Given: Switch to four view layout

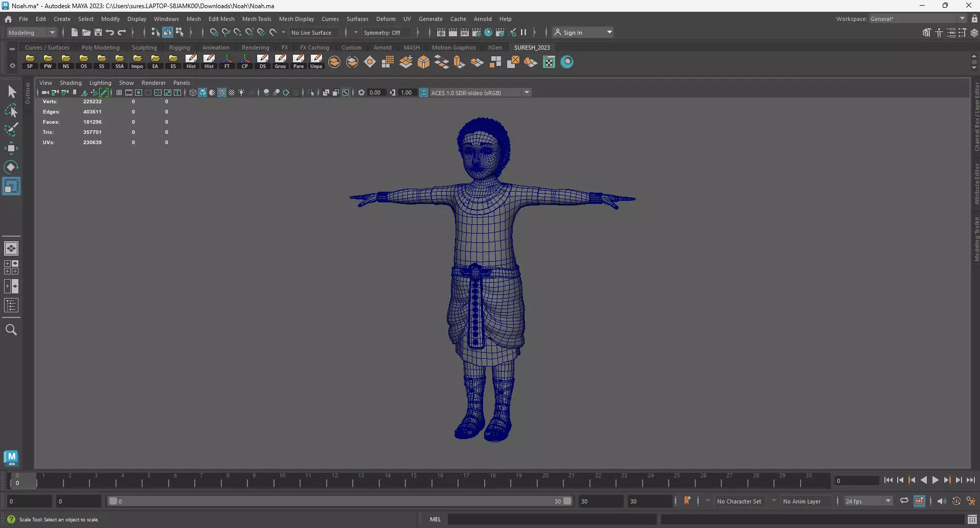Looking at the screenshot, I should pyautogui.click(x=11, y=267).
